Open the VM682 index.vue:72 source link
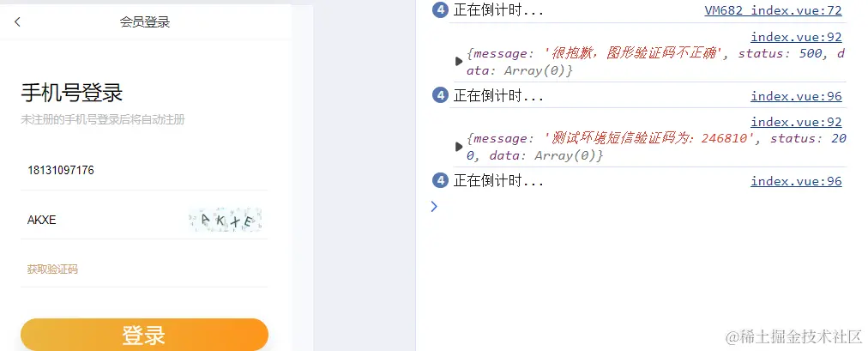 click(x=773, y=10)
